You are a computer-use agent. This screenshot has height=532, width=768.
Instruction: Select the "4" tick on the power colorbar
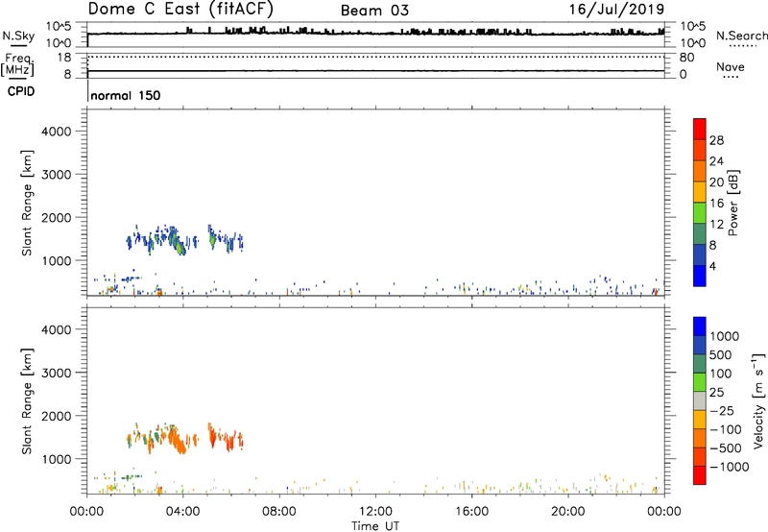tap(712, 266)
